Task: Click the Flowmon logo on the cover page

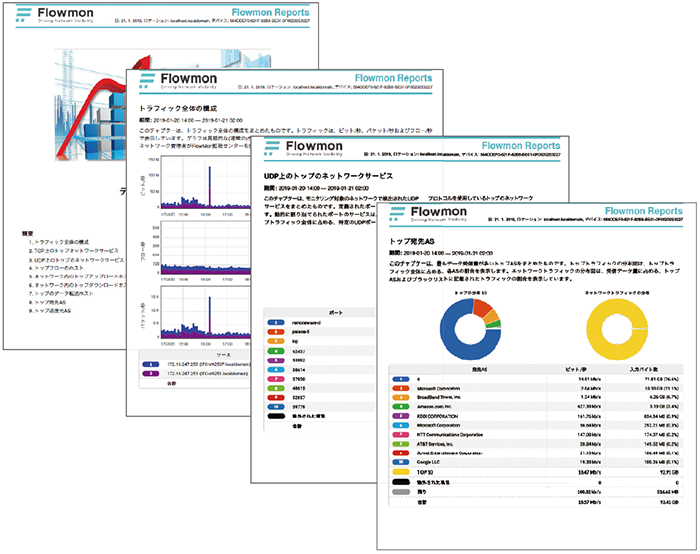Action: [54, 14]
